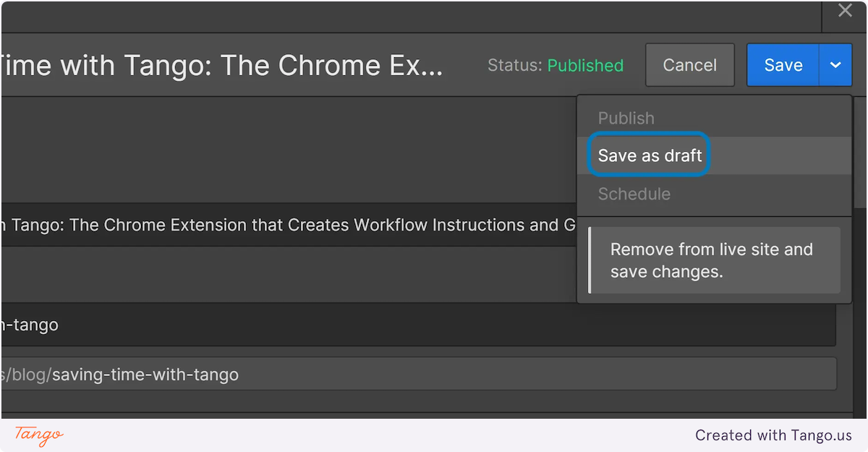The width and height of the screenshot is (868, 452).
Task: Click the Published status label
Action: click(x=585, y=65)
